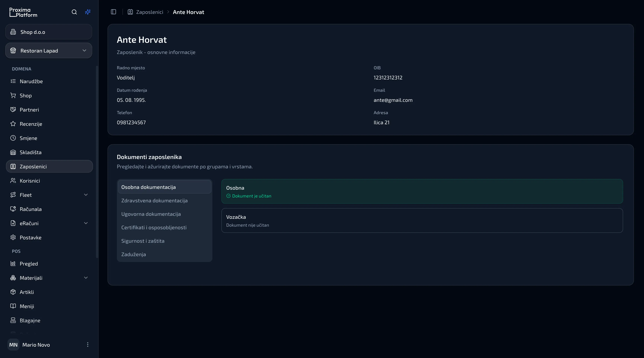This screenshot has height=358, width=644.
Task: Click the Shop d.o.o building icon
Action: click(x=13, y=32)
